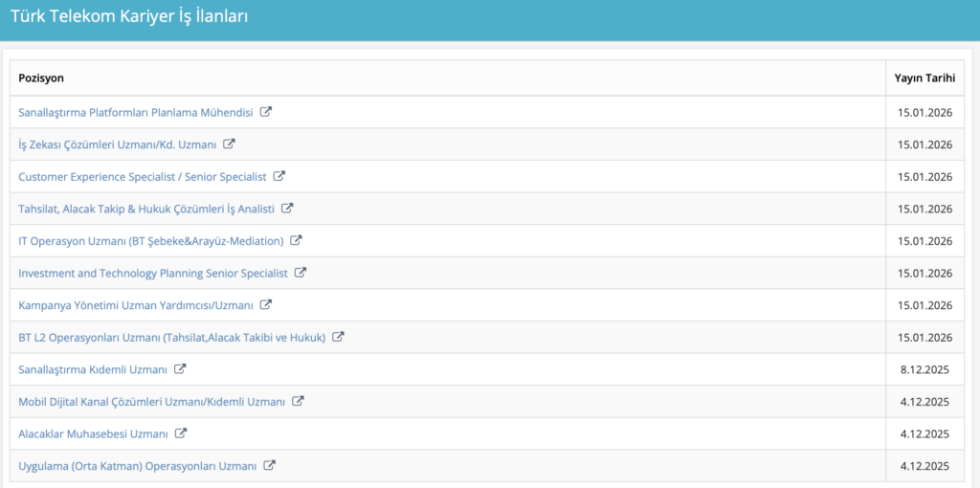Image resolution: width=980 pixels, height=488 pixels.
Task: Click external icon next to Mobil Dijital Kanal listing
Action: (298, 401)
